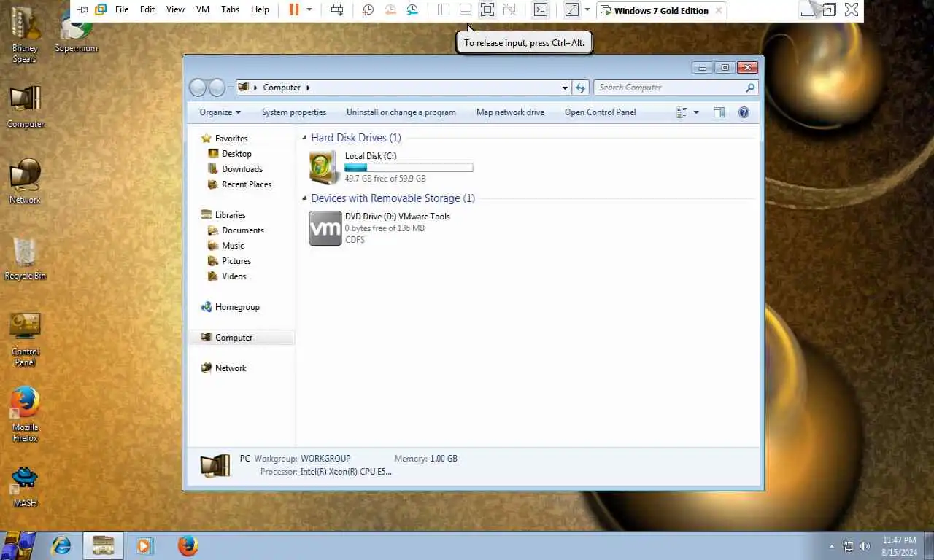Take a snapshot of the VM
Screen dimensions: 934x560
(368, 9)
